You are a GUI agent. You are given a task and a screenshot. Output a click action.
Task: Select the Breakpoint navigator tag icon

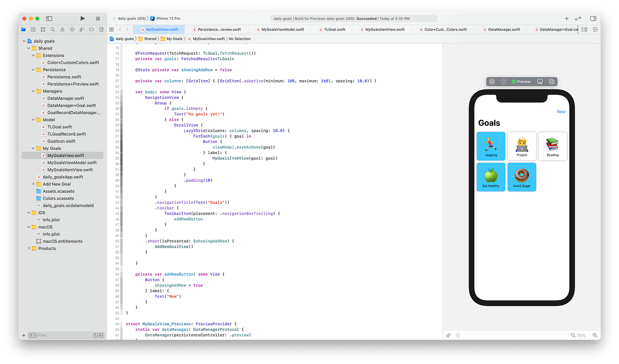tap(92, 29)
